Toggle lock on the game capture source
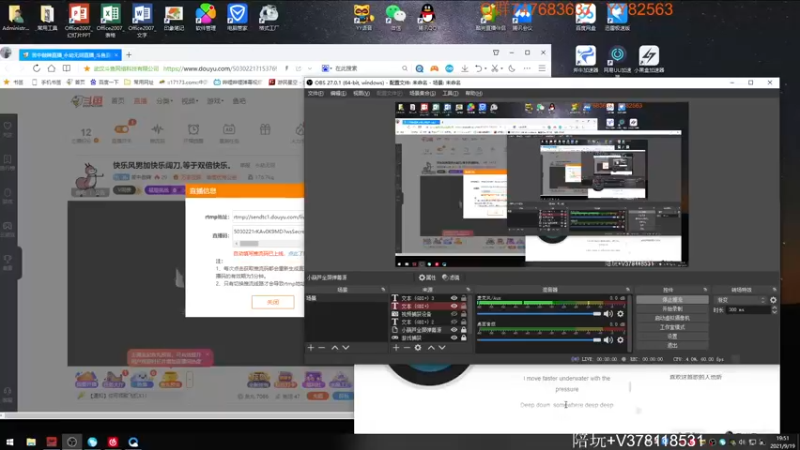Image resolution: width=800 pixels, height=450 pixels. coord(463,338)
